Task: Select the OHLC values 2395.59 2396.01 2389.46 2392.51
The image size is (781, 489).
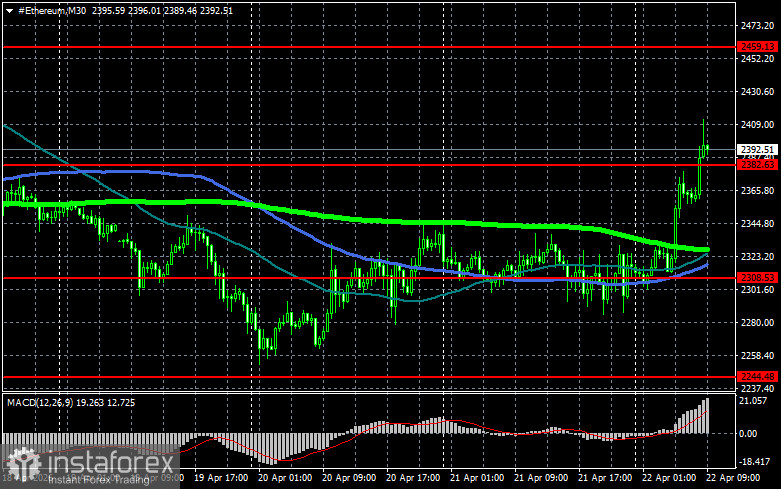Action: pyautogui.click(x=162, y=10)
